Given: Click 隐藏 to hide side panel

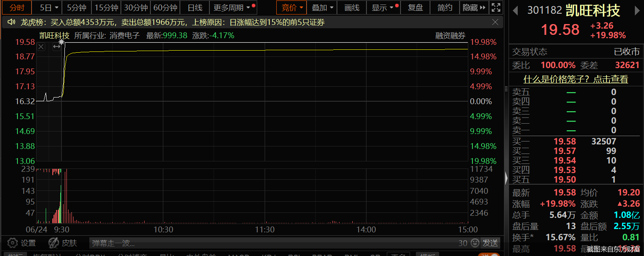Looking at the screenshot, I should coord(474,7).
